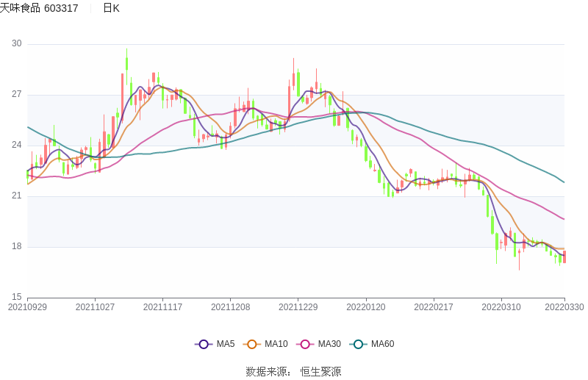Hide the MA30 line via its text label

click(x=329, y=344)
